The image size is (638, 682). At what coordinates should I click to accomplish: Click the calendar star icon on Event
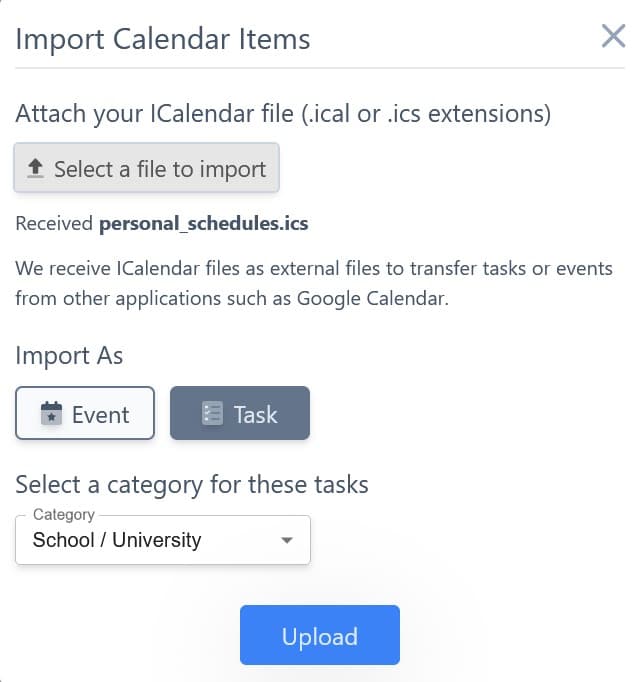(51, 414)
